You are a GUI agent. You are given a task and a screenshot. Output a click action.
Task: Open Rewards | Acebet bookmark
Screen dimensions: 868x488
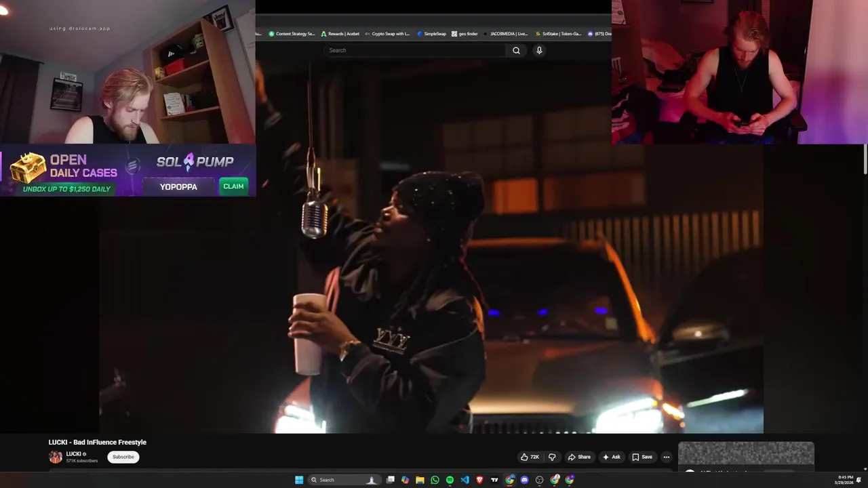[340, 33]
